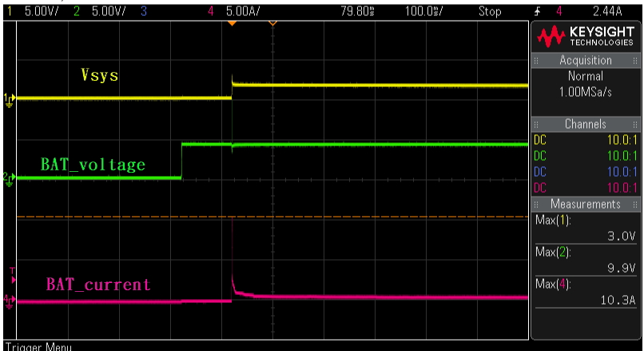Viewport: 644px width, 351px height.
Task: Click the trigger edge slope icon
Action: pos(537,11)
